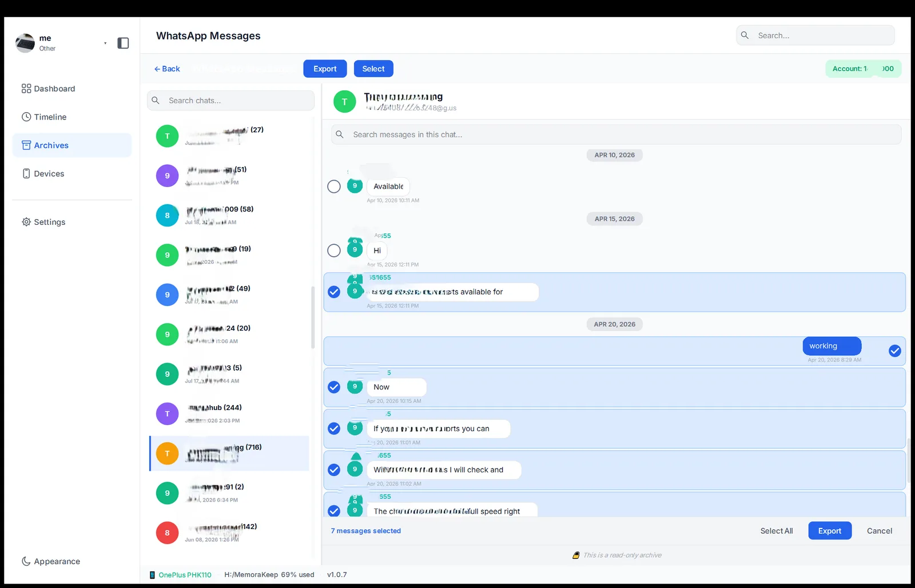The height and width of the screenshot is (588, 915).
Task: Click the Select button in the toolbar
Action: [373, 69]
